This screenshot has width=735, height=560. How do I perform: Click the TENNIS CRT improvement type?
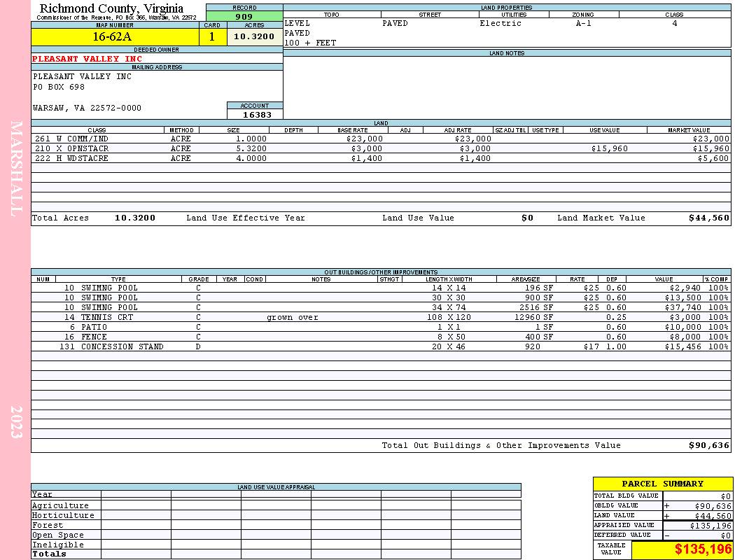(107, 317)
